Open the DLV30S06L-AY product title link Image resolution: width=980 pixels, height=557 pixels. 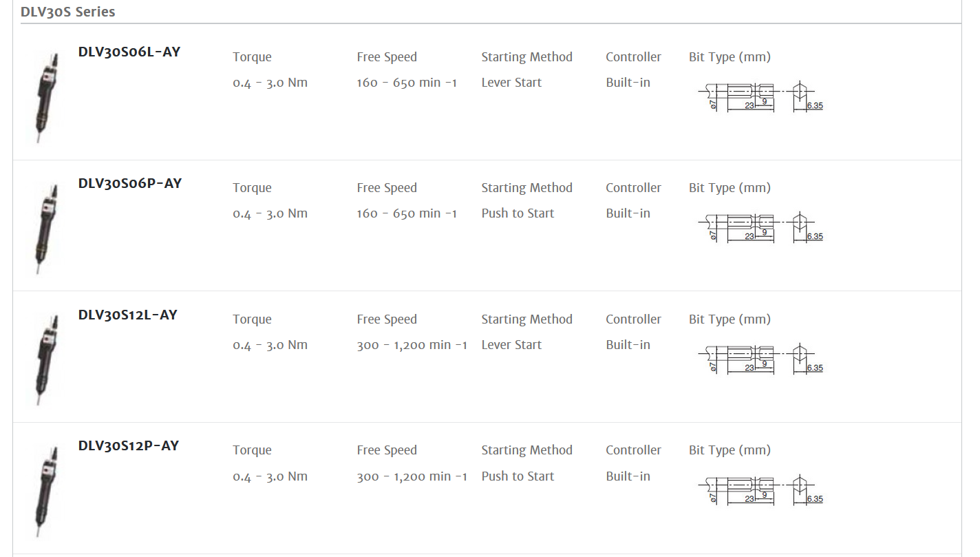point(129,52)
